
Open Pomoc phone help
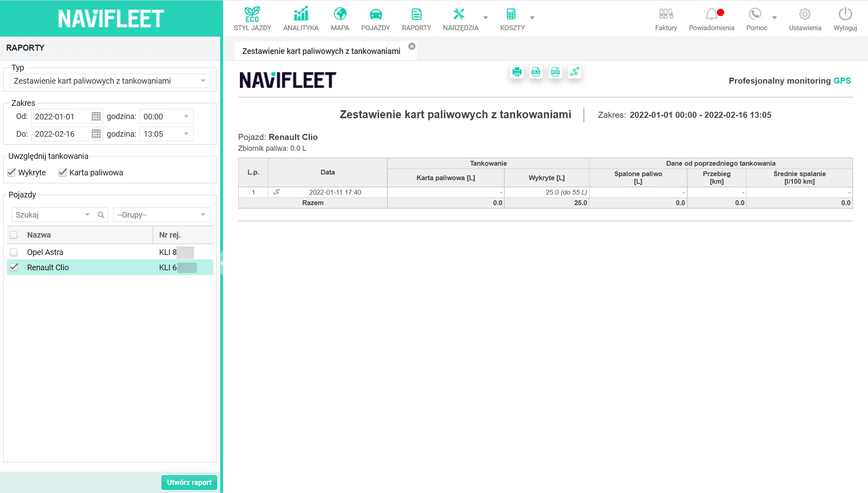pyautogui.click(x=756, y=19)
